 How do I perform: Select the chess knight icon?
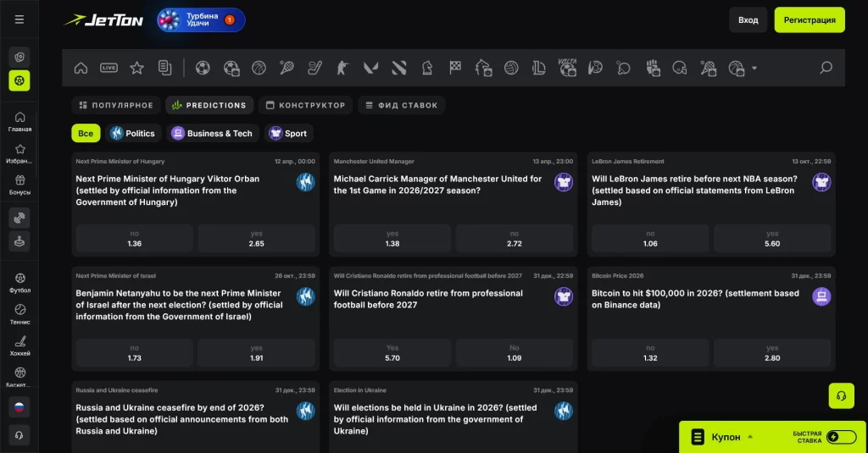pos(427,68)
